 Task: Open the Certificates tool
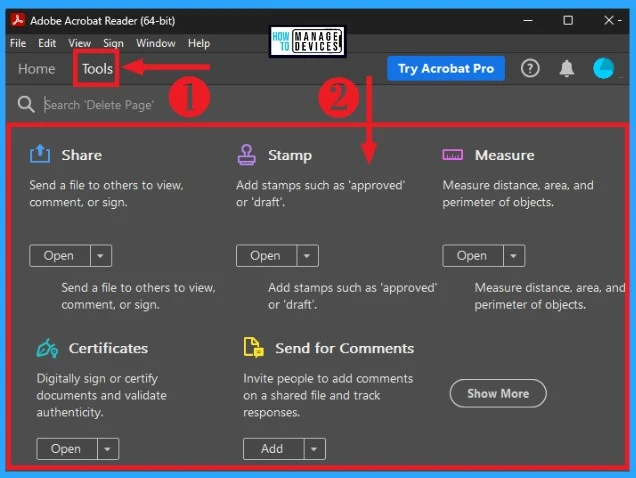67,449
